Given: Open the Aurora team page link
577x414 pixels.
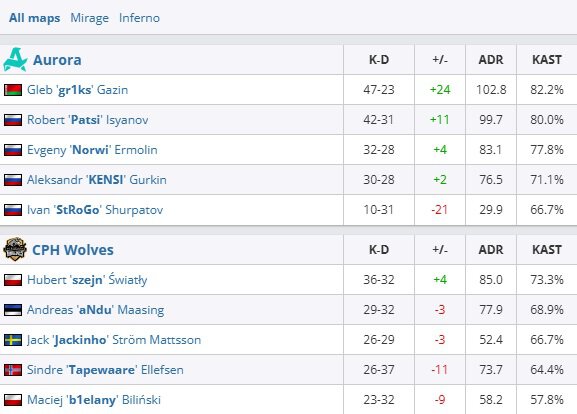Looking at the screenshot, I should (57, 60).
